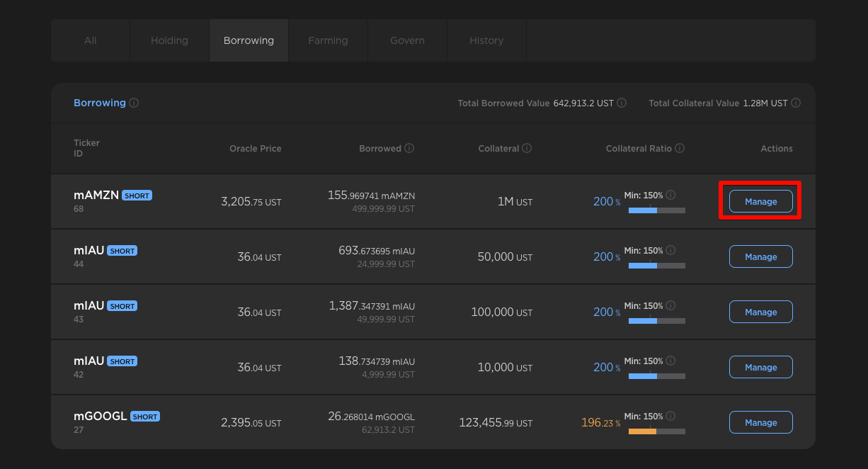This screenshot has height=469, width=868.
Task: Click the SHORT badge on mAMZN
Action: click(137, 196)
